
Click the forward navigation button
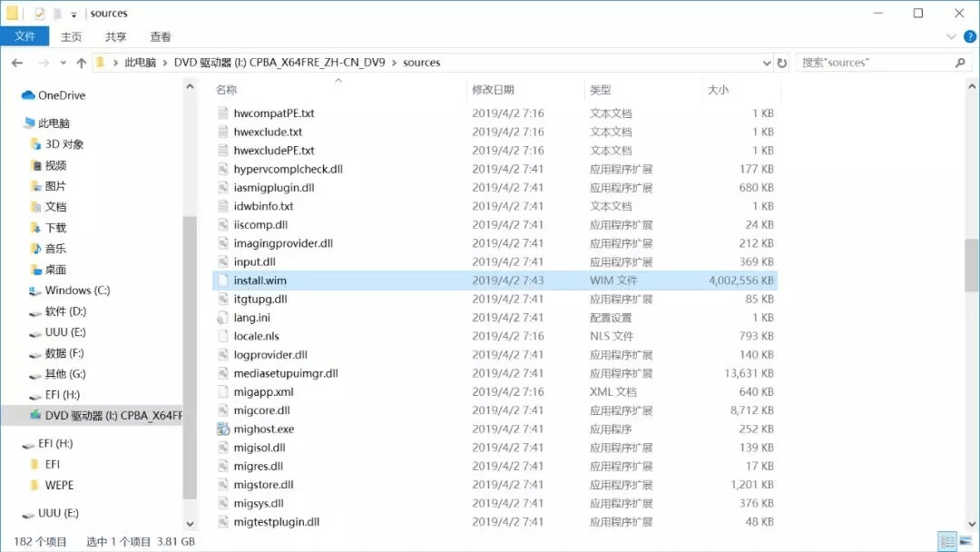click(42, 62)
